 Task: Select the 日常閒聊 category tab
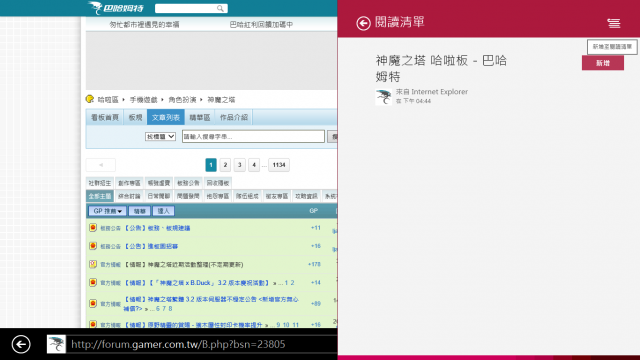tap(159, 196)
